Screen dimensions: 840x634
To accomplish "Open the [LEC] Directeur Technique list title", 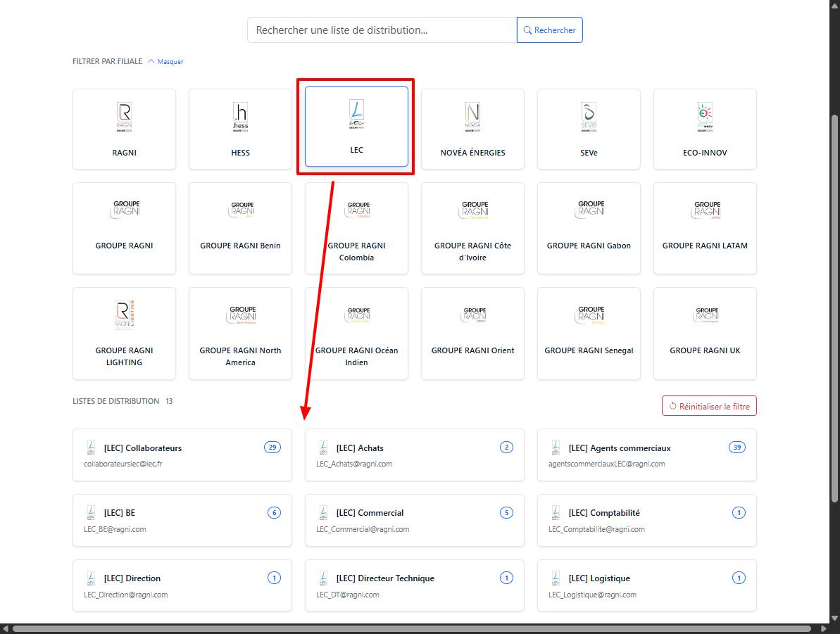I will coord(385,578).
